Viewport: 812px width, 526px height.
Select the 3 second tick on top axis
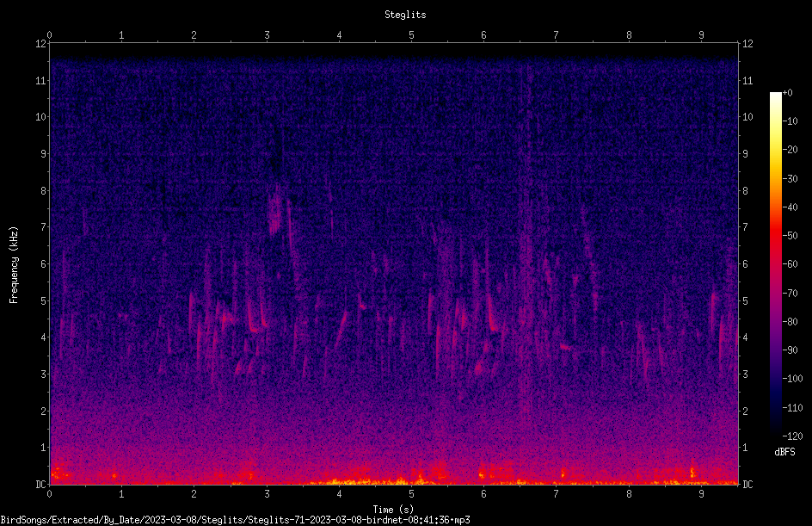click(267, 35)
